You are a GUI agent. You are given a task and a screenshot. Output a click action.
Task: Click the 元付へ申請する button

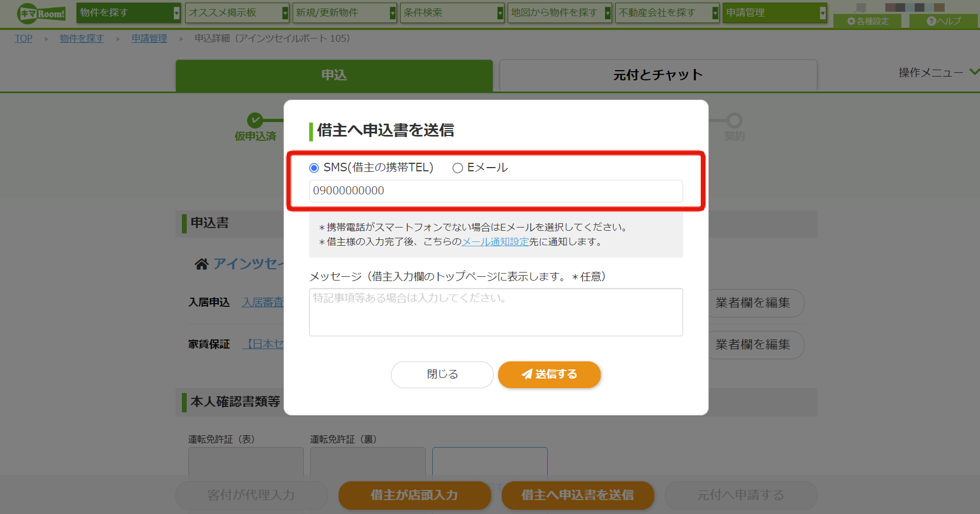[x=741, y=495]
